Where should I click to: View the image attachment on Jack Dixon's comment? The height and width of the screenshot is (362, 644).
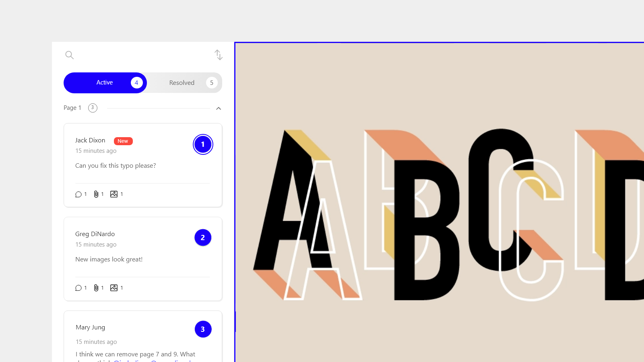click(114, 194)
